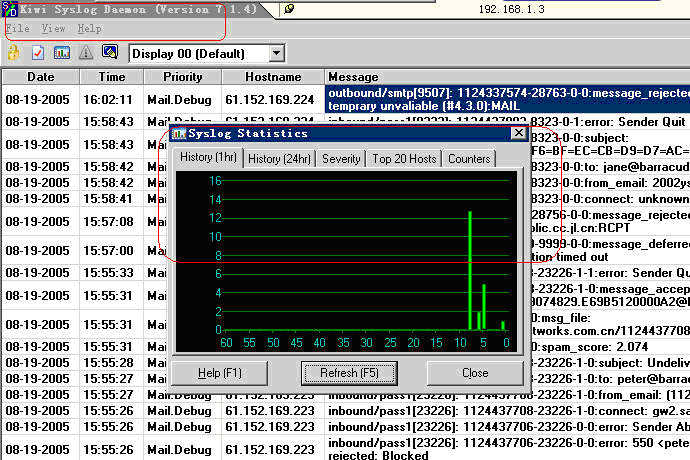Switch to the History (24hr) tab
The image size is (690, 460).
(278, 159)
